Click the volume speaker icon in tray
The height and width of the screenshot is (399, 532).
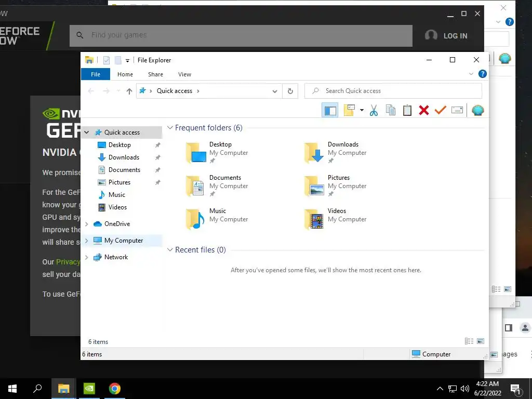(x=465, y=389)
